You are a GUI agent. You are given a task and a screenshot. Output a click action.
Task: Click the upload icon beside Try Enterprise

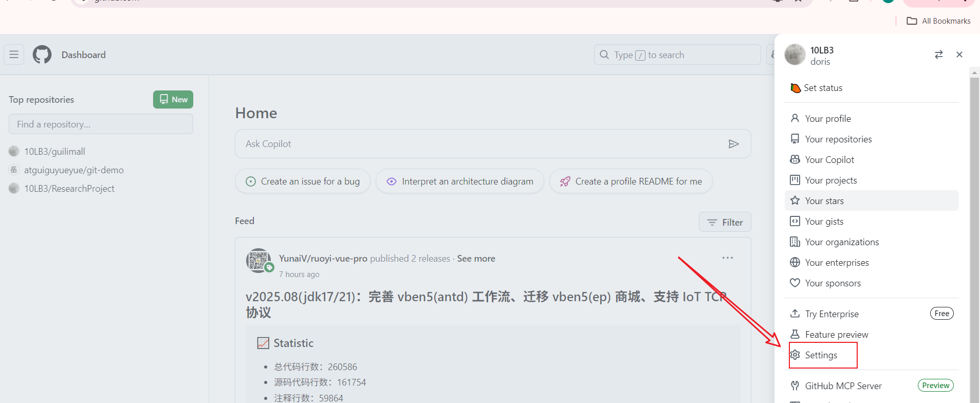click(x=795, y=314)
